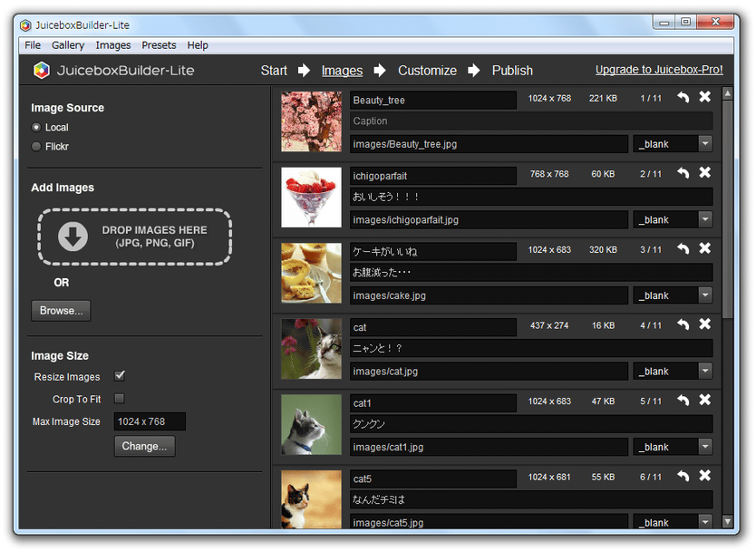Remove the Beauty_tree image with its X

pyautogui.click(x=705, y=97)
